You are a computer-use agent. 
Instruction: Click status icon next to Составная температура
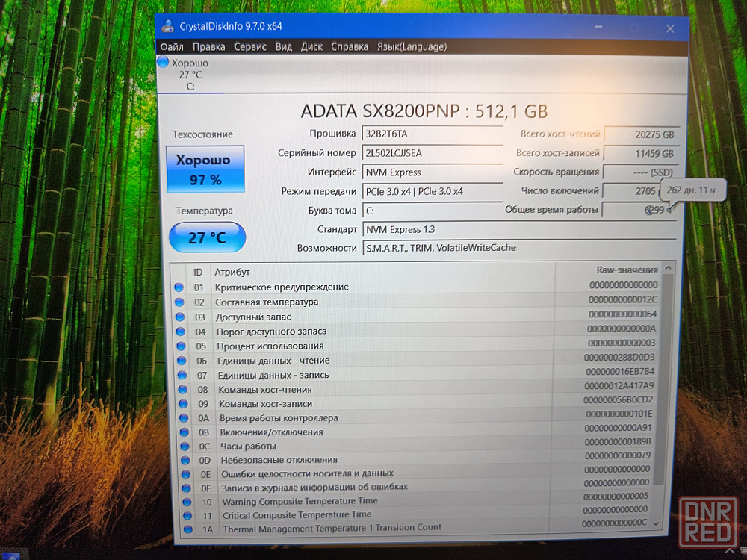click(x=179, y=302)
